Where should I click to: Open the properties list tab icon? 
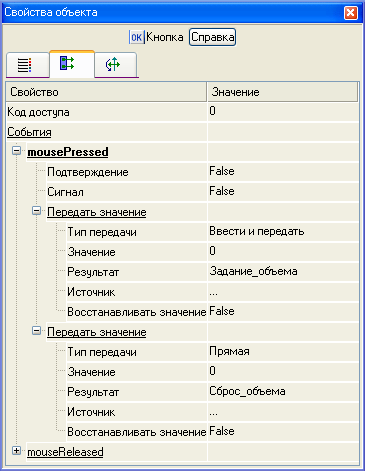(x=25, y=65)
